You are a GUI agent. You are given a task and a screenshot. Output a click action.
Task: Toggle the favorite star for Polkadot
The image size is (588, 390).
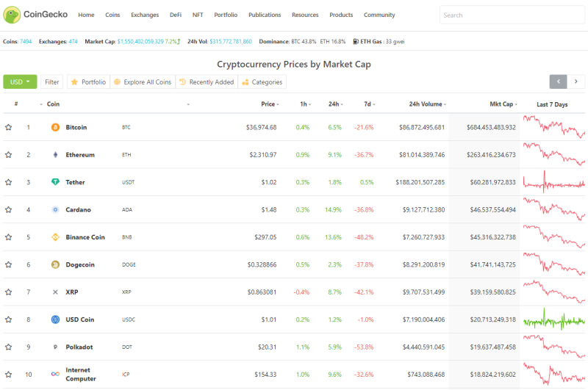point(8,347)
